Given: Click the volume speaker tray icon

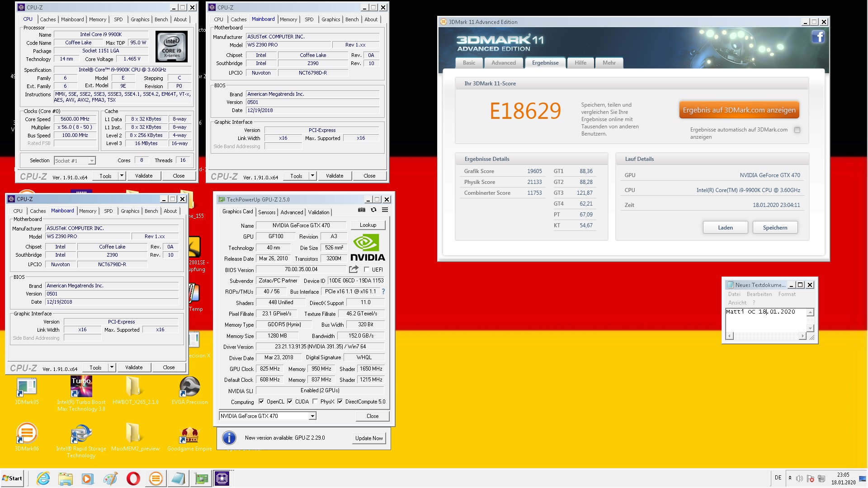Looking at the screenshot, I should [x=799, y=479].
